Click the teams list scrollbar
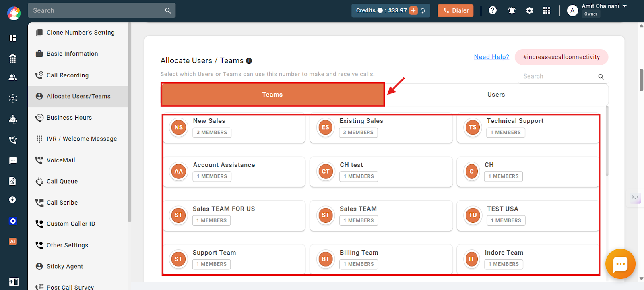Image resolution: width=644 pixels, height=290 pixels. tap(607, 141)
